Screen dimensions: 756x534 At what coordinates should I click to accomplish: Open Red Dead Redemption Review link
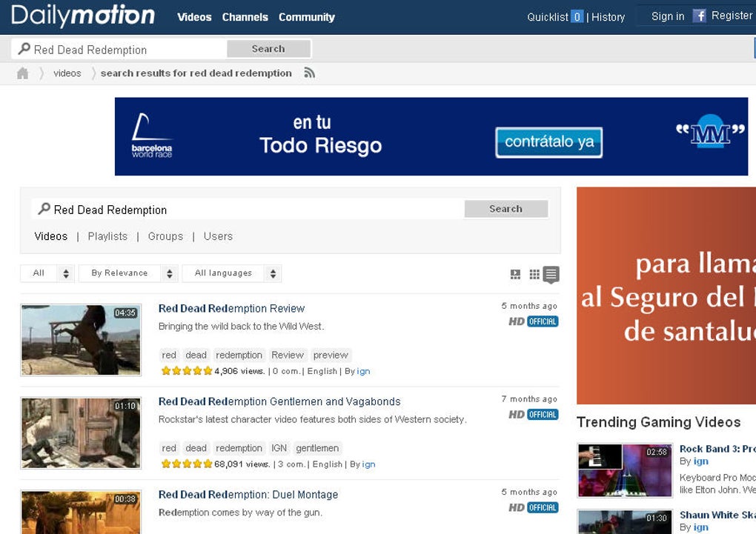click(231, 308)
